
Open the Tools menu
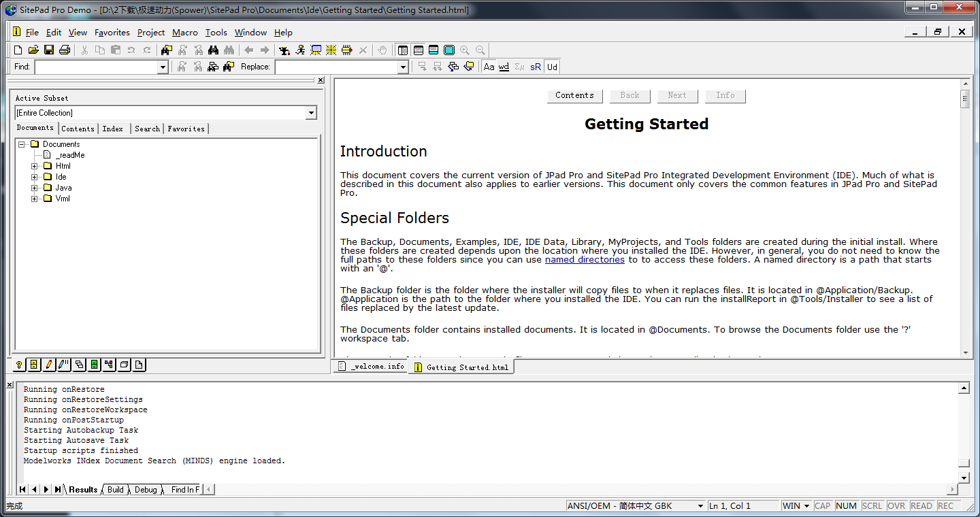tap(216, 32)
